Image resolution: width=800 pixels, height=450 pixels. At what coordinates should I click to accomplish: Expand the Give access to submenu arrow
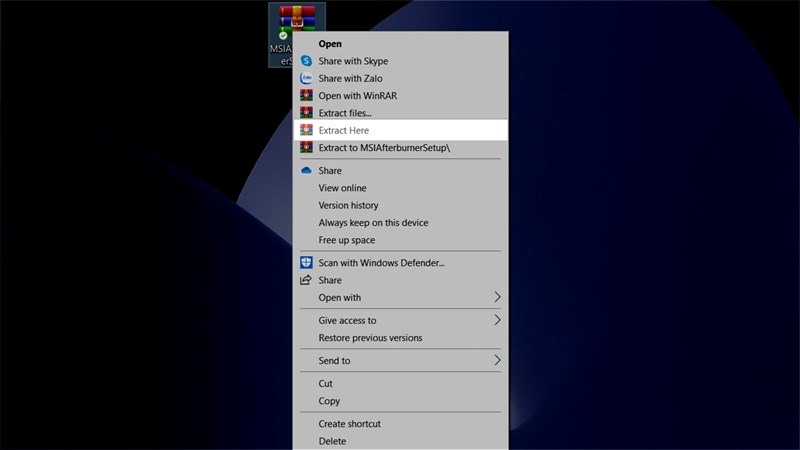[x=497, y=320]
